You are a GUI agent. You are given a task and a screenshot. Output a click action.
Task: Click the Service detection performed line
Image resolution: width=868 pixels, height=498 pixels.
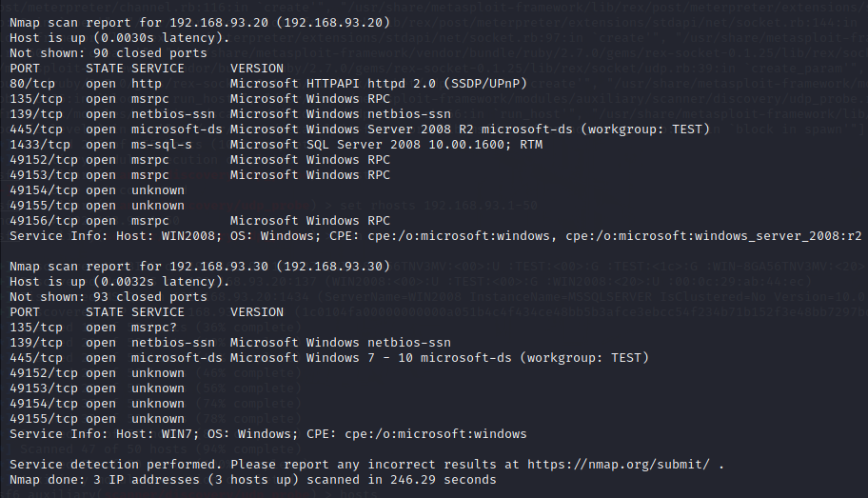(367, 465)
